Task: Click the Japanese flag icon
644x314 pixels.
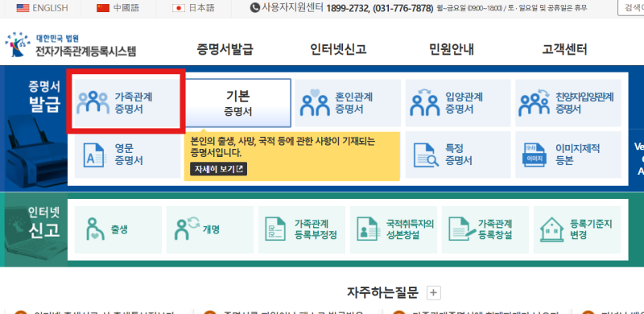Action: [x=179, y=8]
